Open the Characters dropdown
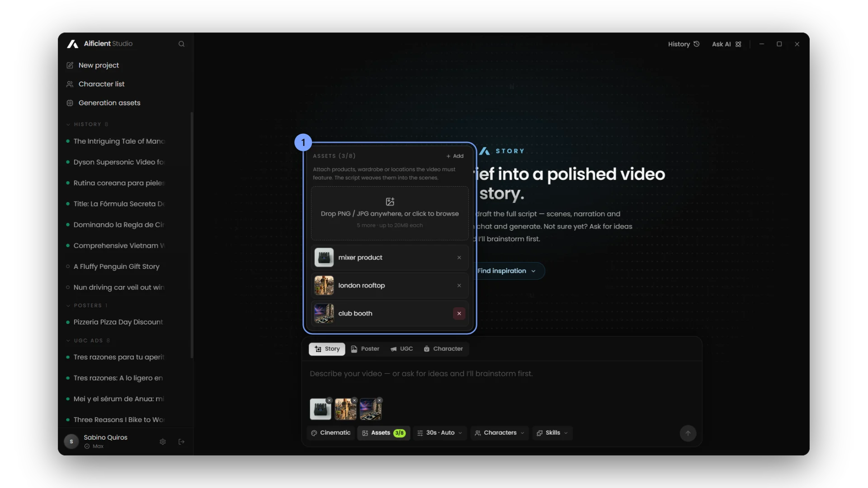This screenshot has width=868, height=488. pyautogui.click(x=499, y=433)
